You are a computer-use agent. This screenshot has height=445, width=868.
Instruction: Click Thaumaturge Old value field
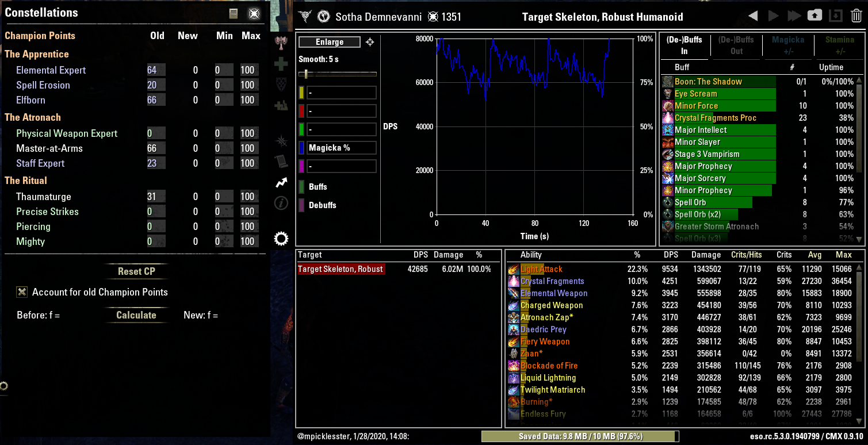pyautogui.click(x=156, y=197)
